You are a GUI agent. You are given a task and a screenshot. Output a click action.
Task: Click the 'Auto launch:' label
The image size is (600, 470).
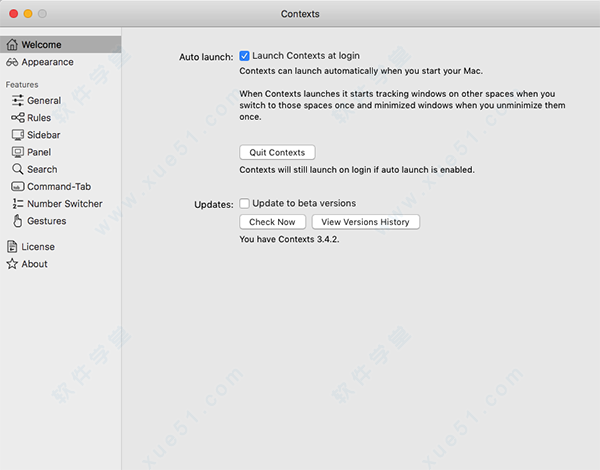pos(206,57)
